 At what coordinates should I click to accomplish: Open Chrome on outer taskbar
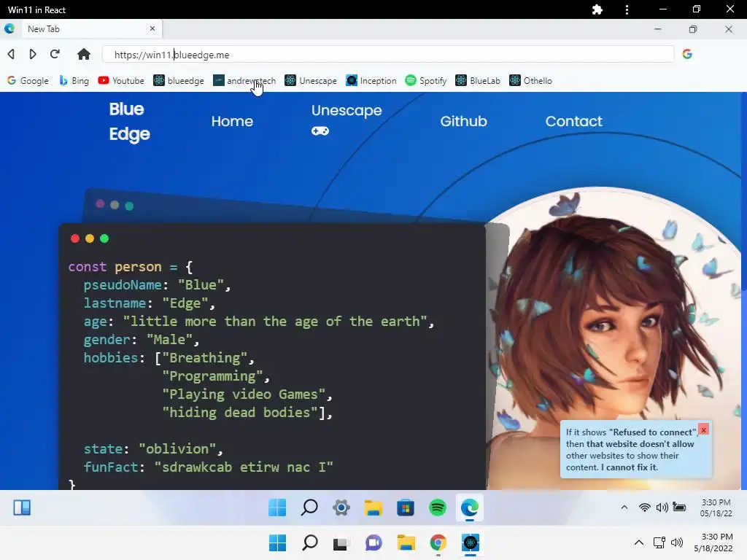(x=438, y=542)
